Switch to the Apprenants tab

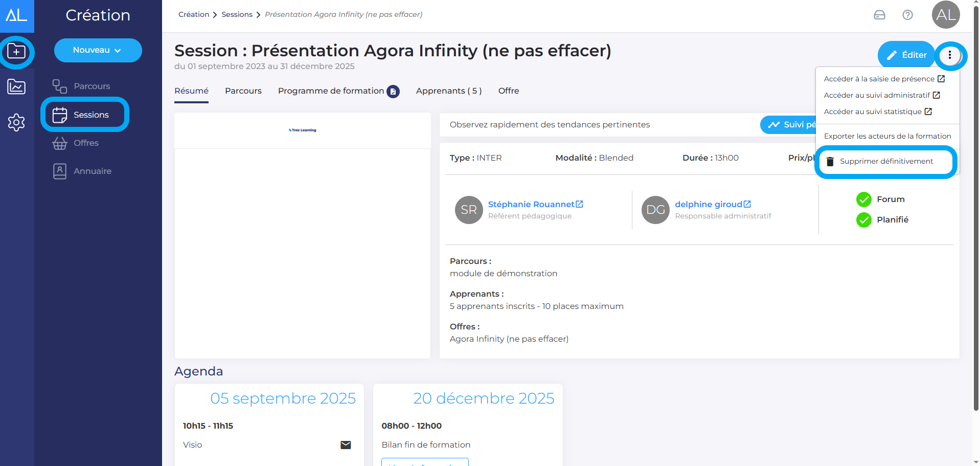[448, 91]
